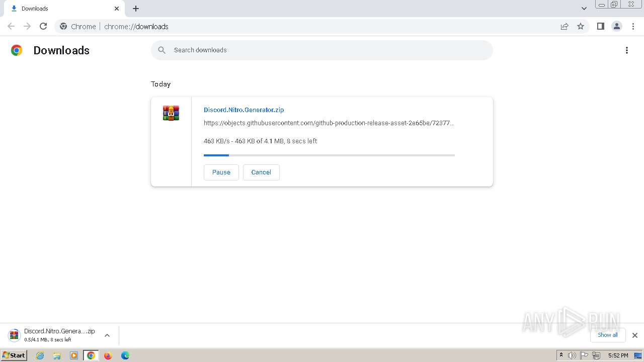
Task: Open the Downloads page more actions menu
Action: pyautogui.click(x=627, y=50)
